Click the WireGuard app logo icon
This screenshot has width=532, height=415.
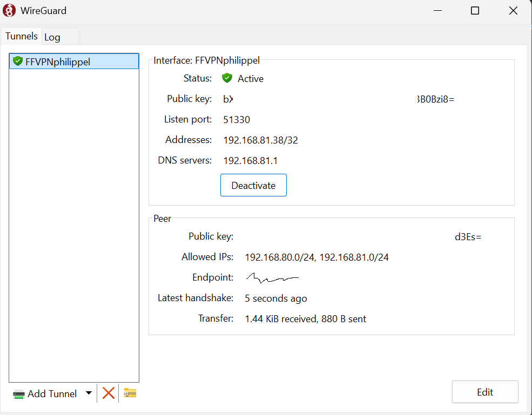(9, 10)
